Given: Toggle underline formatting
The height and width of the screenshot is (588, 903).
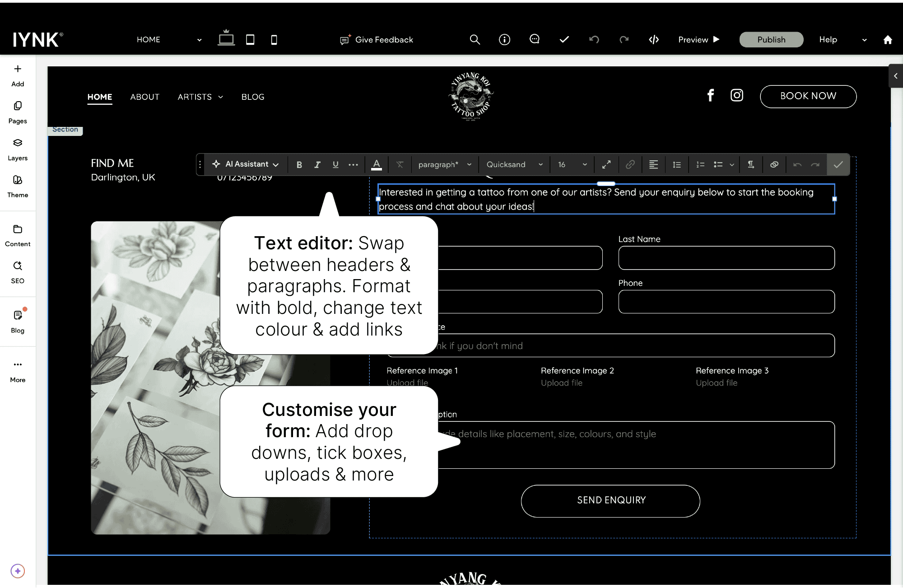Looking at the screenshot, I should pyautogui.click(x=335, y=164).
